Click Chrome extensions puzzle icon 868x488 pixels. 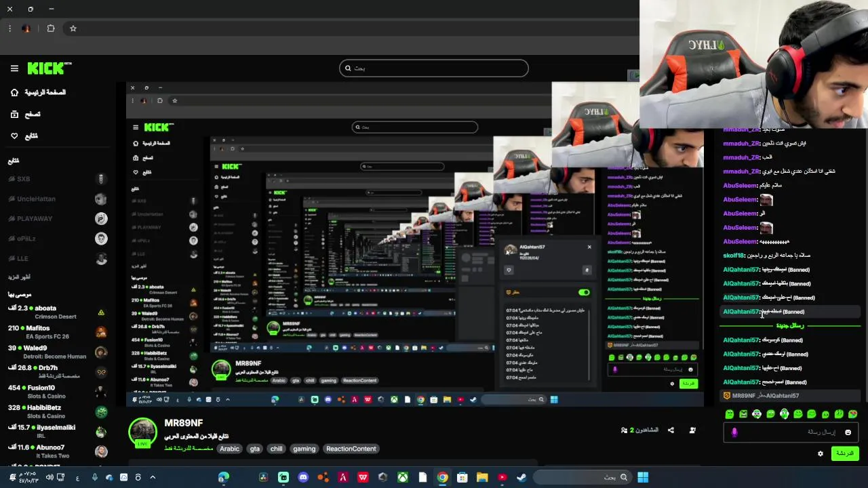51,28
